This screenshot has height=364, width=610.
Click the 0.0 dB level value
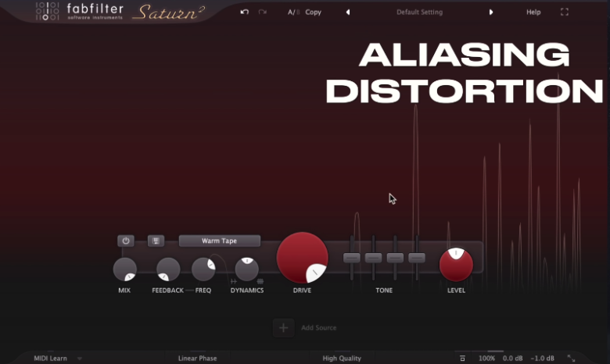(x=513, y=359)
